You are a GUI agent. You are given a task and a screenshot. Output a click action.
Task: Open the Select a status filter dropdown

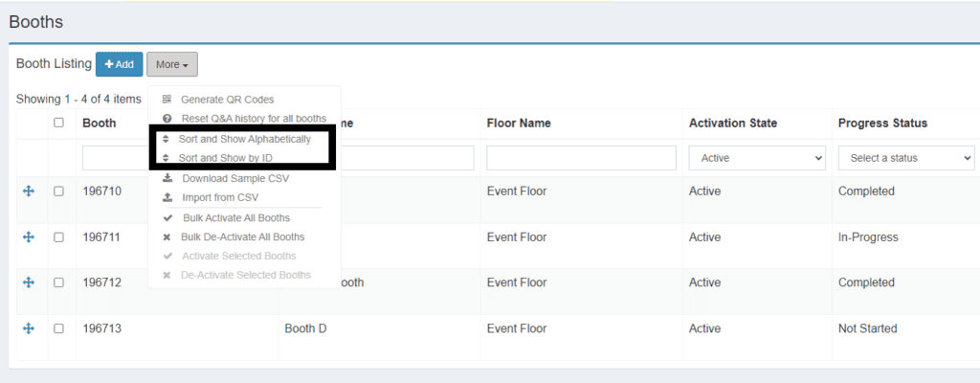(x=906, y=158)
